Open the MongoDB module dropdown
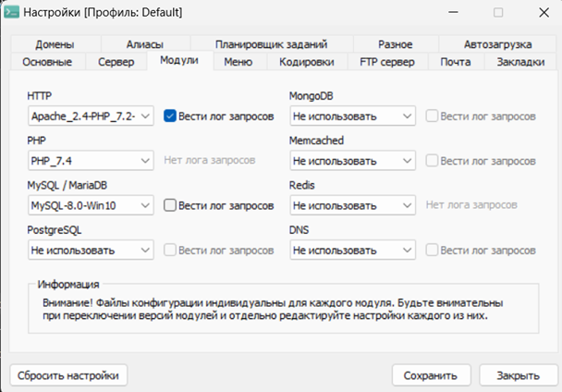Image resolution: width=562 pixels, height=392 pixels. pyautogui.click(x=352, y=116)
